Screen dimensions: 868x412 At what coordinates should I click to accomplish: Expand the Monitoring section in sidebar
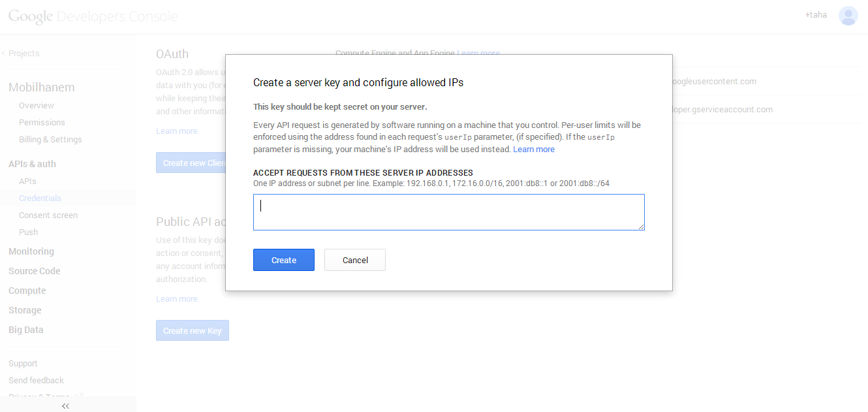pos(31,251)
